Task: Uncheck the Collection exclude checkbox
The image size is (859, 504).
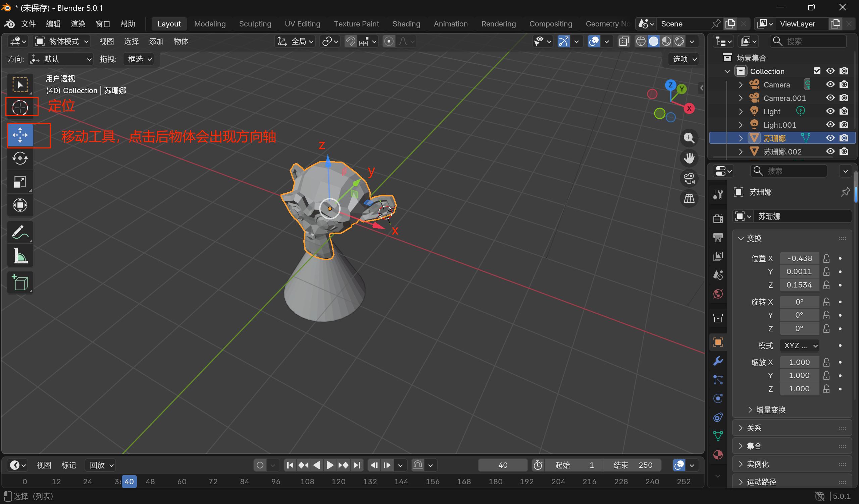Action: pos(817,71)
